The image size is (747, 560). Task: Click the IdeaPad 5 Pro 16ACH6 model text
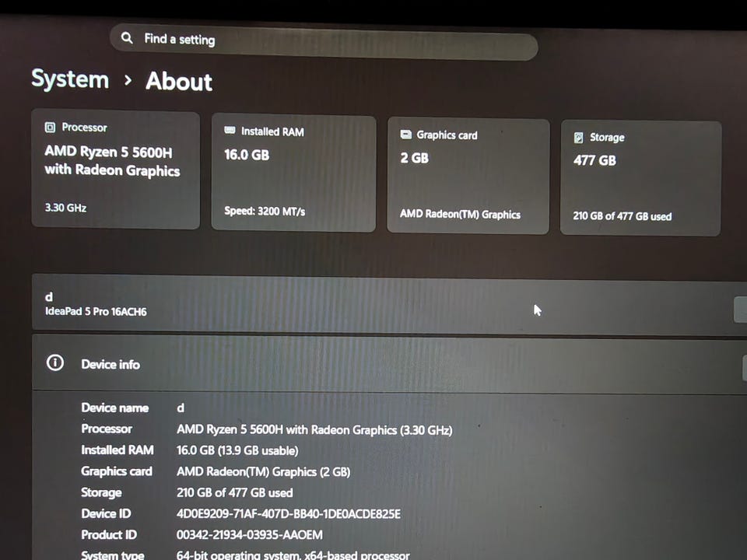pyautogui.click(x=96, y=311)
